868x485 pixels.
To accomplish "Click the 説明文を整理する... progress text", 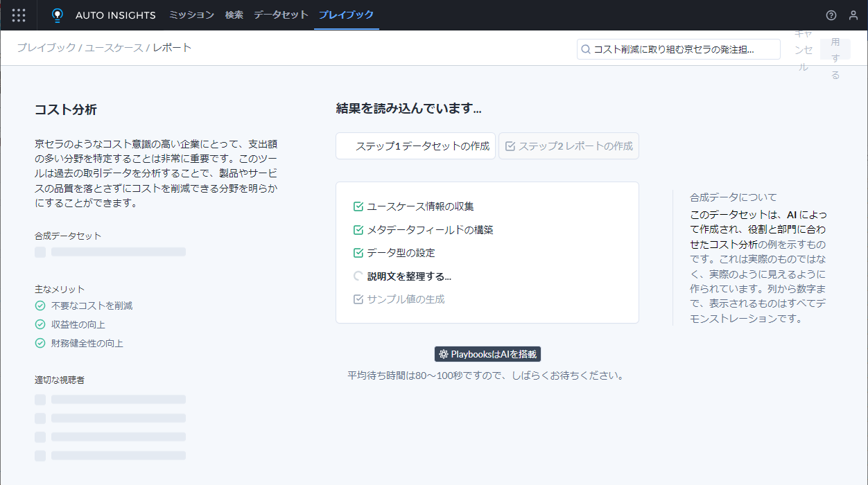I will coord(409,276).
